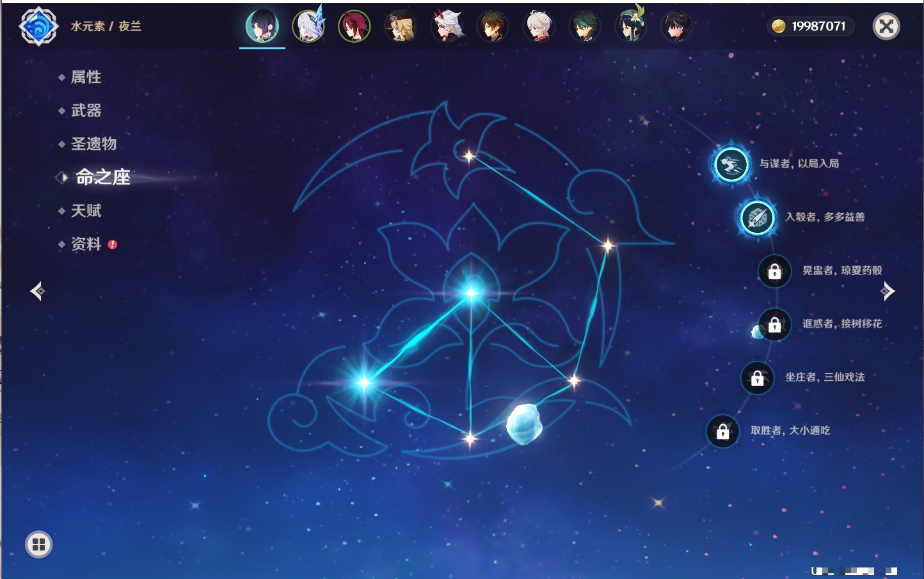924x579 pixels.
Task: Click the star at the top of constellation
Action: [469, 155]
